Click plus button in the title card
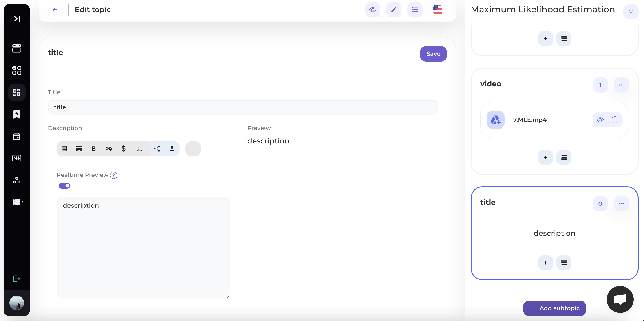Screen dimensions: 644x321 545,263
